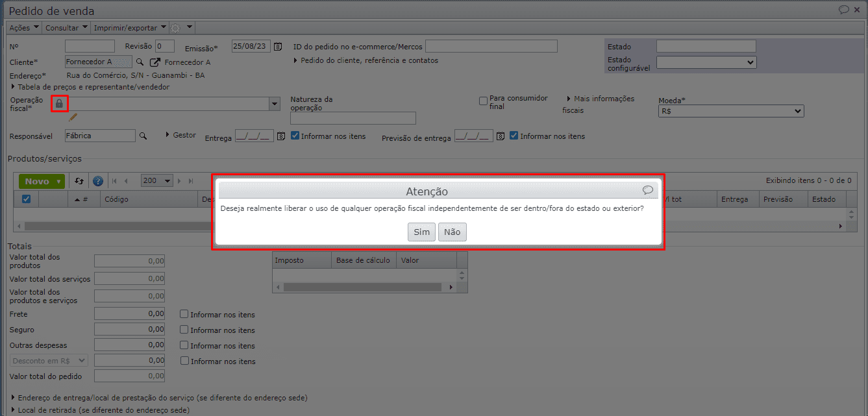Open the Previsão de entrega calendar icon
Image resolution: width=868 pixels, height=416 pixels.
pyautogui.click(x=500, y=136)
